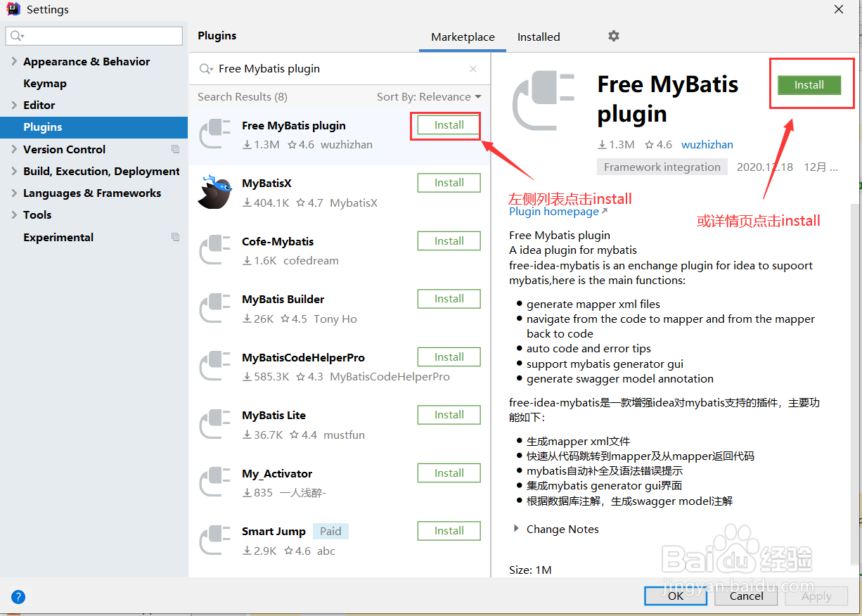
Task: Select the My_Activator plugin name
Action: (277, 474)
